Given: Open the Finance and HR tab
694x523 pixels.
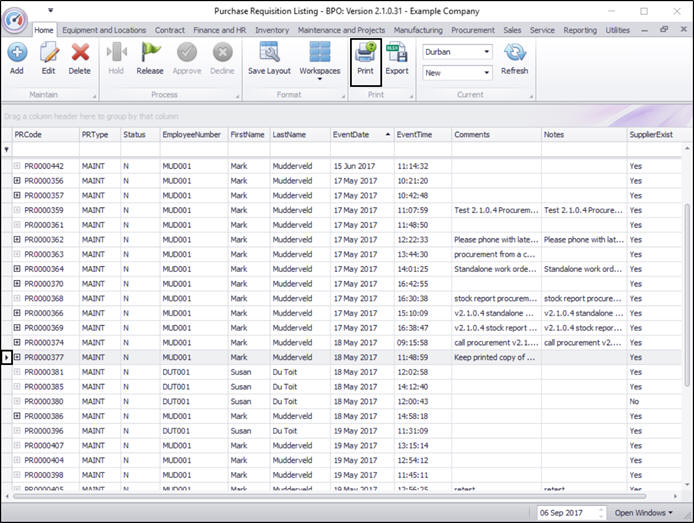Looking at the screenshot, I should point(219,31).
